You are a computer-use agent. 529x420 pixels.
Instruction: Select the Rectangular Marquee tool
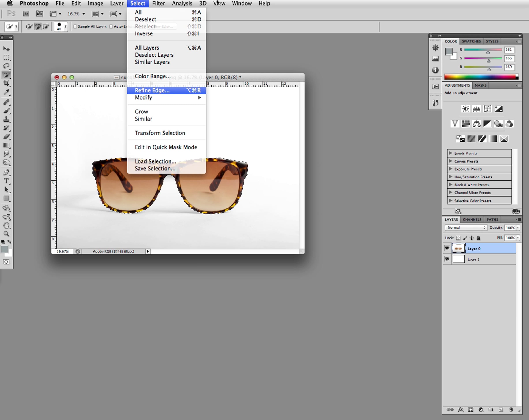(x=6, y=58)
